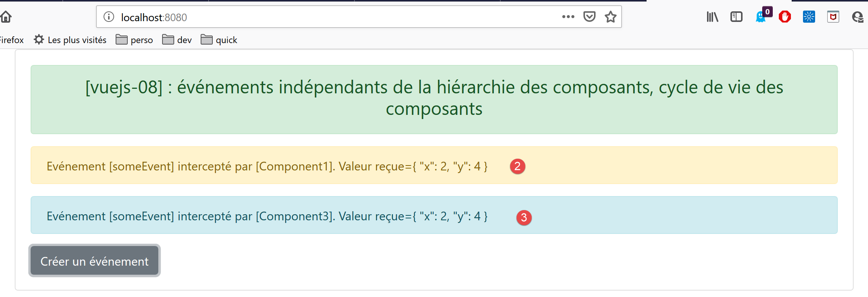The image size is (868, 297).
Task: Toggle the sidebar view icon
Action: (736, 17)
